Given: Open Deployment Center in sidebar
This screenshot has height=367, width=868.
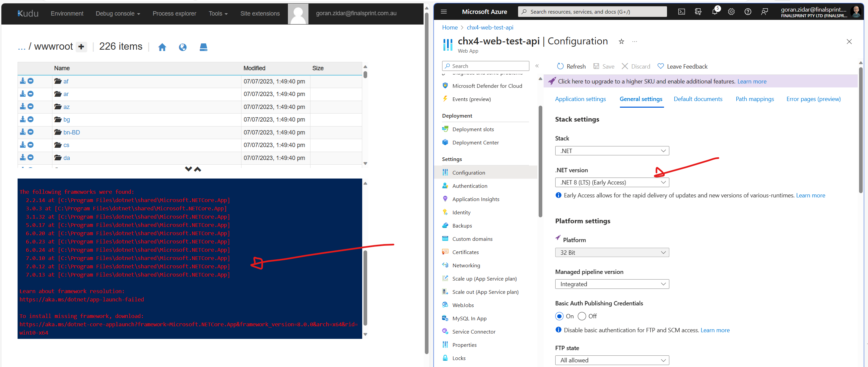Looking at the screenshot, I should click(x=475, y=143).
